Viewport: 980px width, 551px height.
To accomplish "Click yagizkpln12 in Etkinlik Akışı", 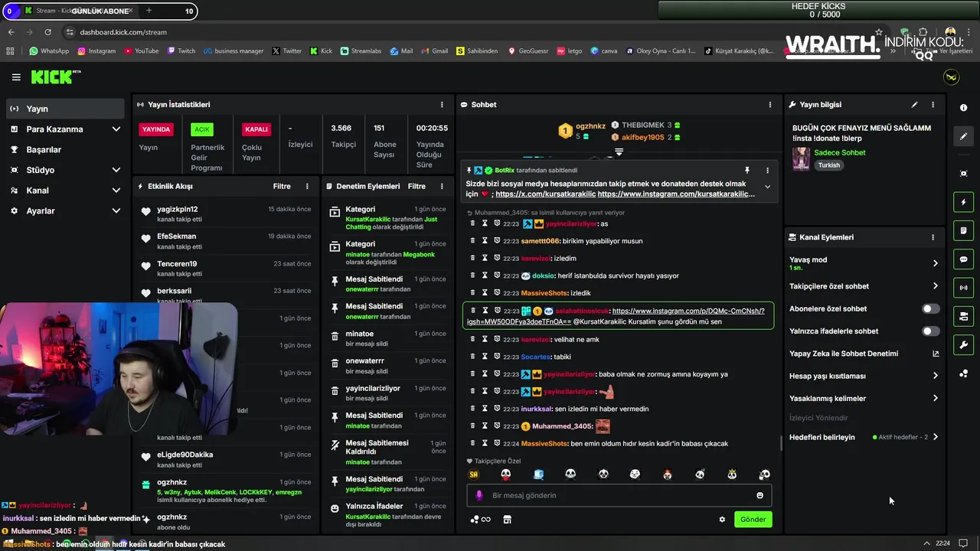I will pos(178,209).
